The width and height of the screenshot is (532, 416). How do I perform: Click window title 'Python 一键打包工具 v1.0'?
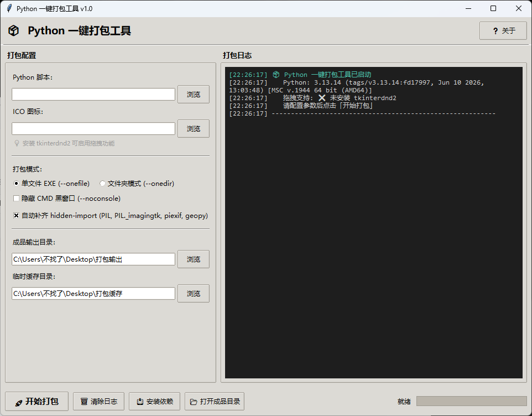click(x=55, y=8)
